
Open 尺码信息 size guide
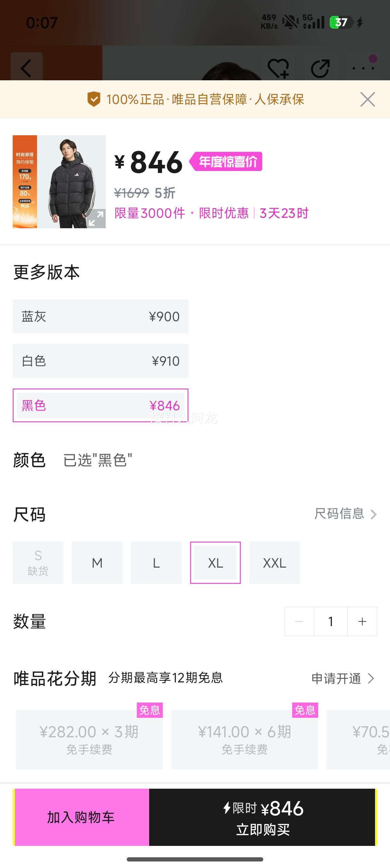click(345, 514)
